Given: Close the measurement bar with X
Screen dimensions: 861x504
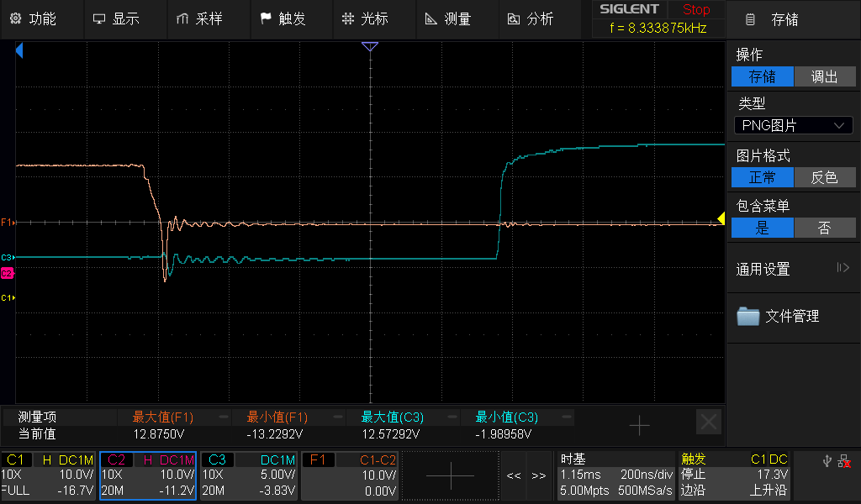Looking at the screenshot, I should tap(708, 423).
